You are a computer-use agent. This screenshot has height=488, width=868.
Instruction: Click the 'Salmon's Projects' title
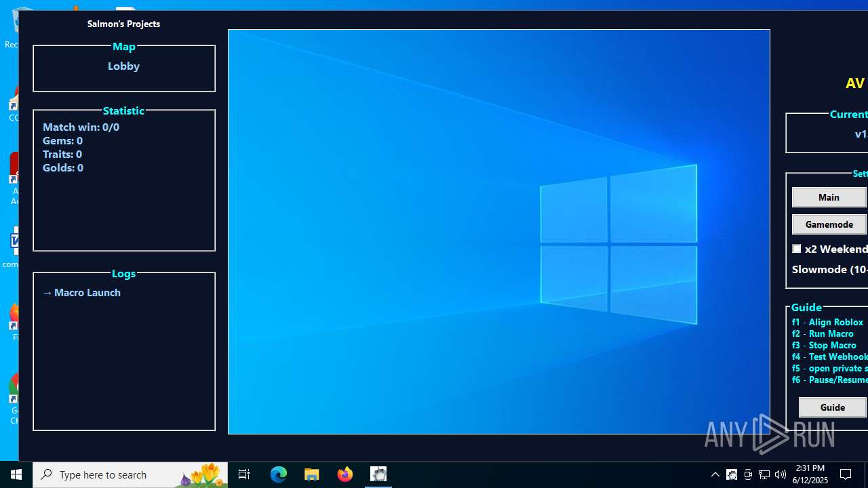[123, 24]
